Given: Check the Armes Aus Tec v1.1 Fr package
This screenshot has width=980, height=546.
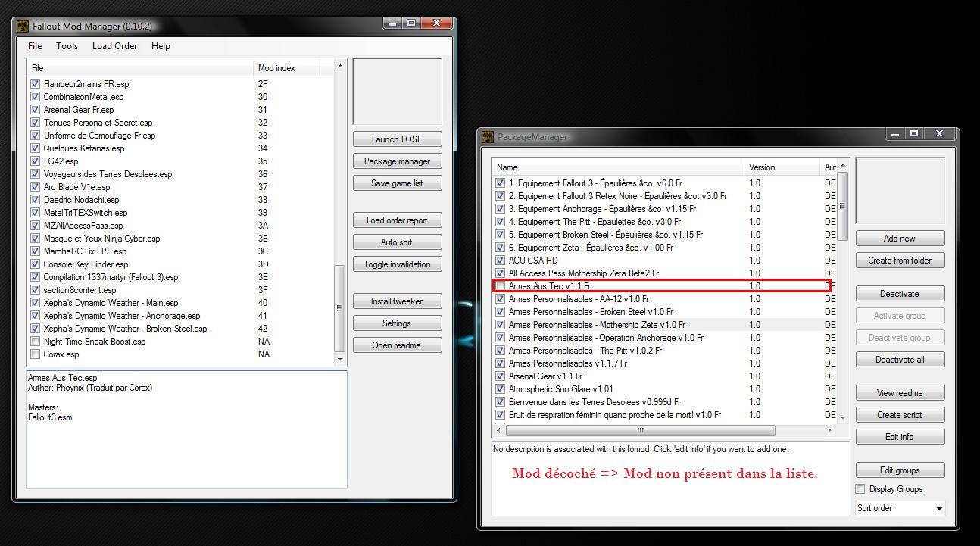Looking at the screenshot, I should [x=500, y=286].
